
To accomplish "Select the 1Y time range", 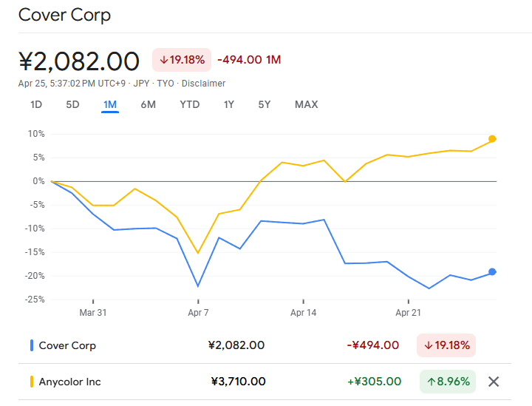I will click(x=229, y=104).
